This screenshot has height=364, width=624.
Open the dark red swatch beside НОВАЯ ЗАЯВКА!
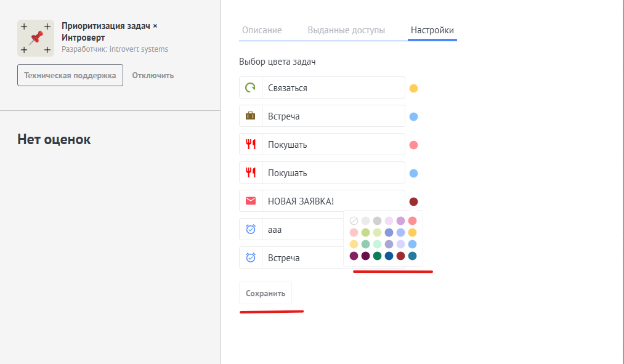tap(413, 201)
